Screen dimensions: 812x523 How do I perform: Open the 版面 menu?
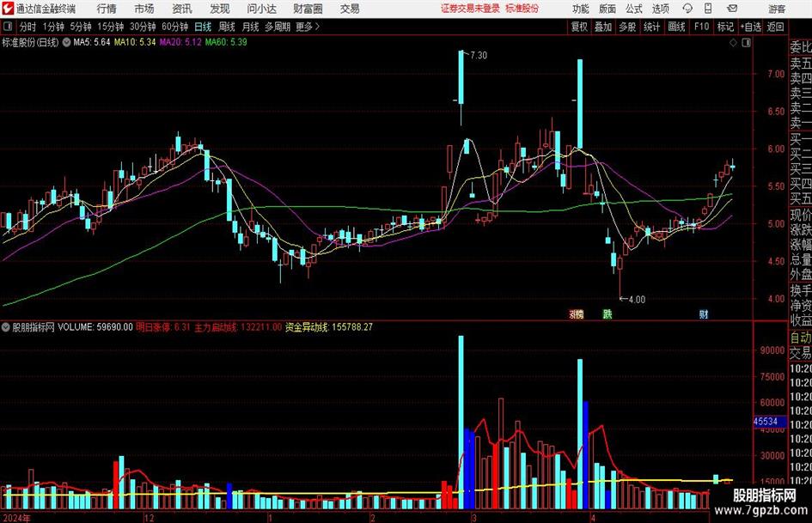pyautogui.click(x=607, y=9)
